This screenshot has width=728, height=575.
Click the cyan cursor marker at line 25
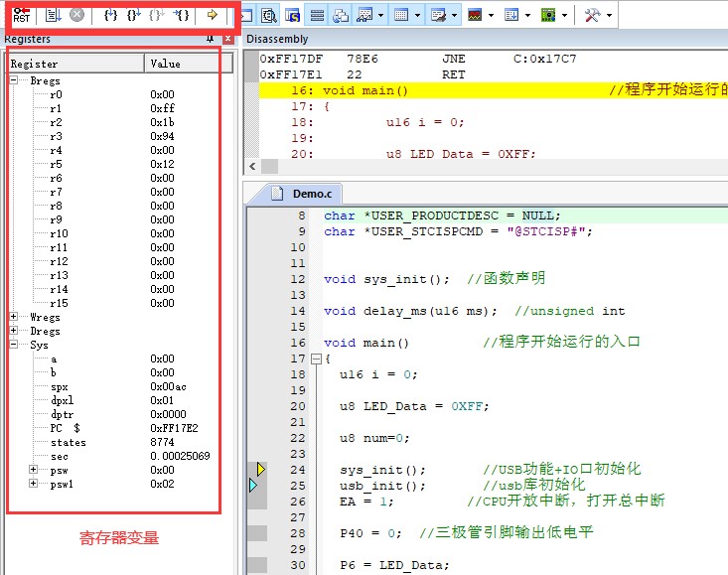click(253, 486)
